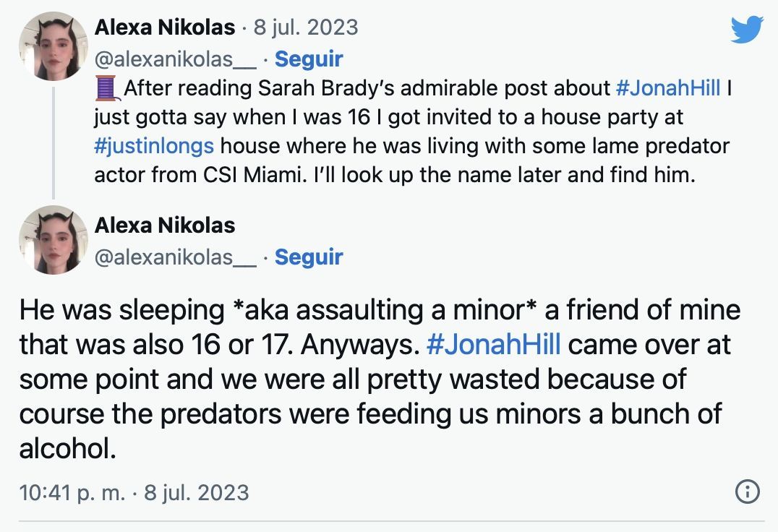Viewport: 778px width, 532px height.
Task: Click @alexanikolas__ handle in the lower tweet
Action: coord(175,257)
